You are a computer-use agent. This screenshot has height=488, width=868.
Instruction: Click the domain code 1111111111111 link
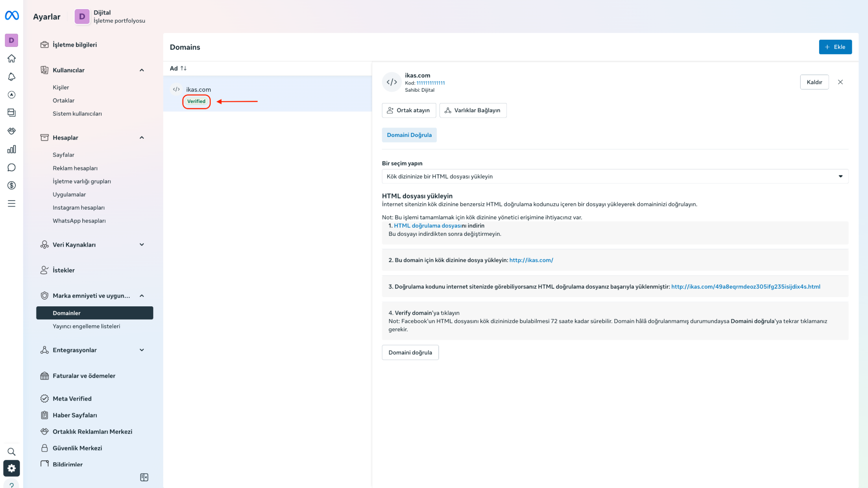click(430, 83)
